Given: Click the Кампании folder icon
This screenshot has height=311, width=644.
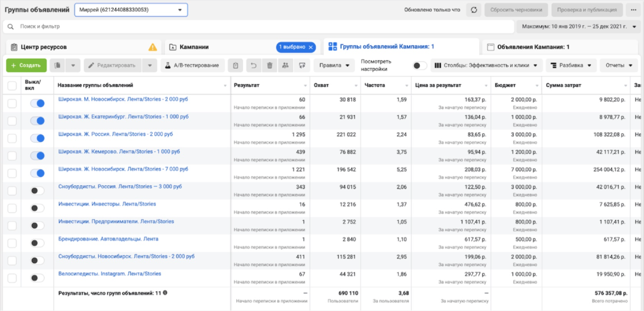Looking at the screenshot, I should coord(173,47).
